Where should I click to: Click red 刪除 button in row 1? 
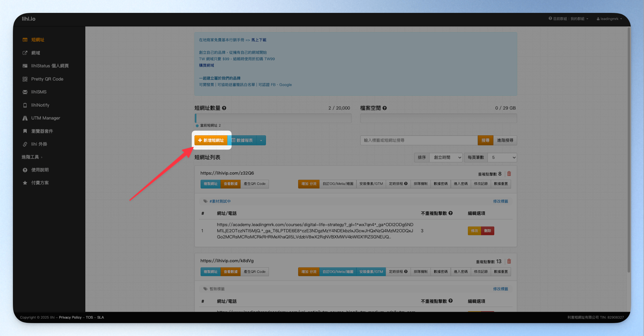488,231
